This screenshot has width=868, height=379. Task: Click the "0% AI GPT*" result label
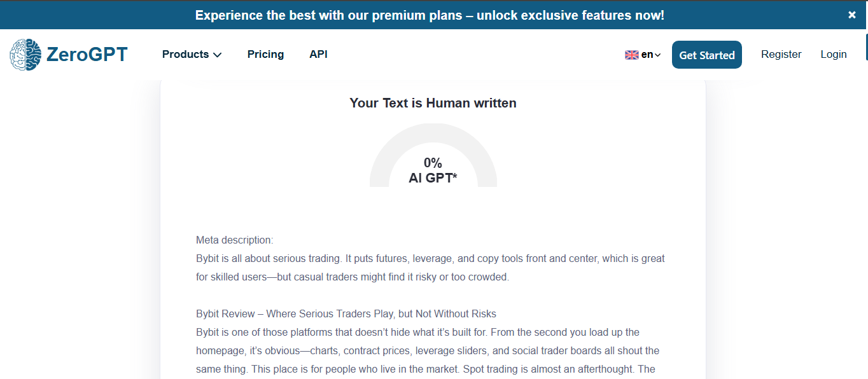coord(433,170)
